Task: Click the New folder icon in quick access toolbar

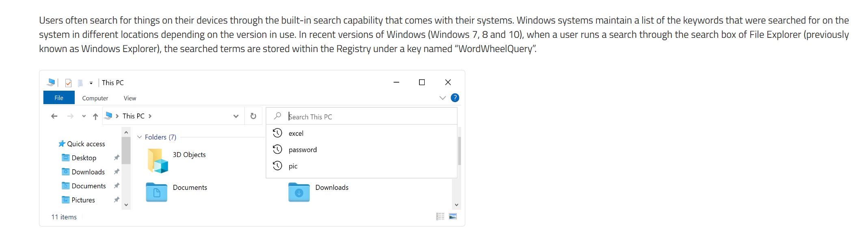Action: click(80, 83)
